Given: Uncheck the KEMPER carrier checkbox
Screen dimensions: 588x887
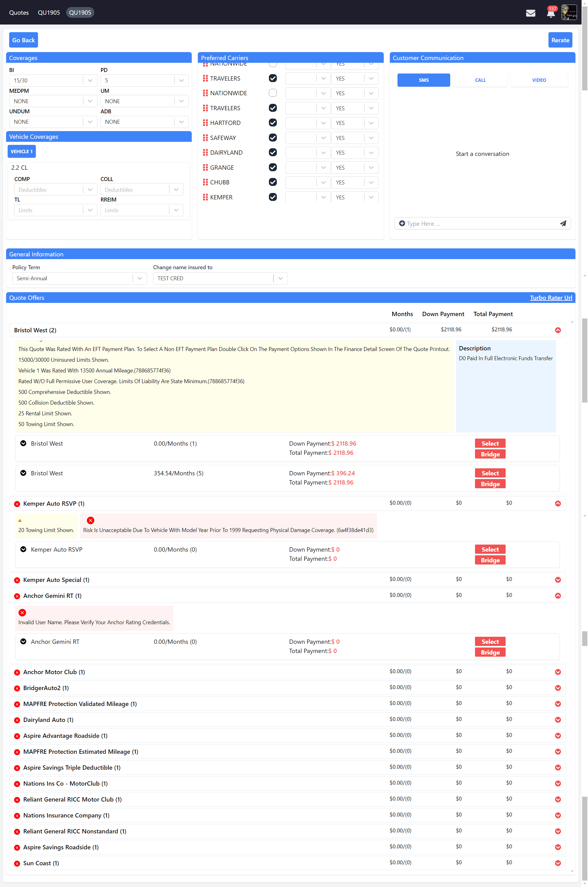Looking at the screenshot, I should (273, 197).
